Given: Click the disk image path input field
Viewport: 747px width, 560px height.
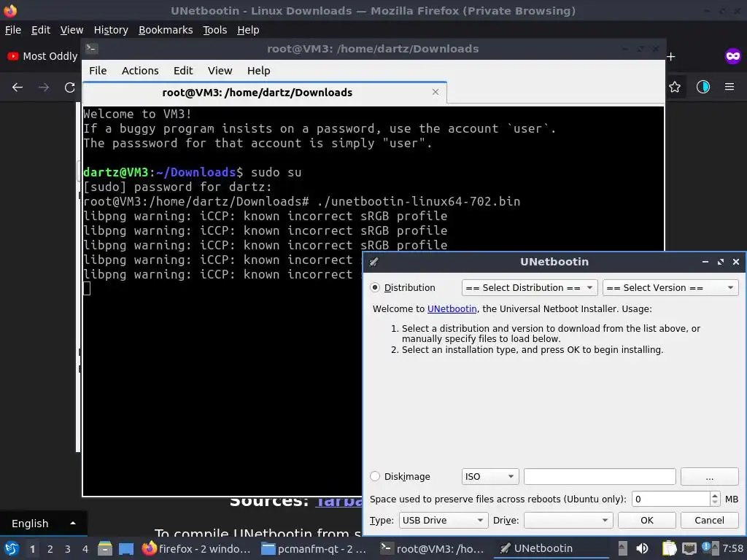Looking at the screenshot, I should (600, 476).
